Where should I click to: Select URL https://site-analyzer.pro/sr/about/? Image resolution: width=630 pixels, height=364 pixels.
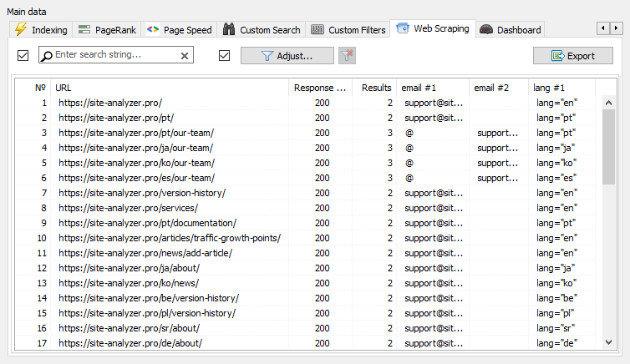[x=129, y=328]
